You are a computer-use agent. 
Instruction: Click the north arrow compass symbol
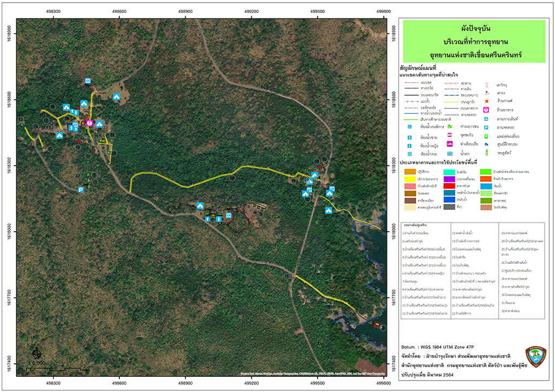pyautogui.click(x=37, y=353)
